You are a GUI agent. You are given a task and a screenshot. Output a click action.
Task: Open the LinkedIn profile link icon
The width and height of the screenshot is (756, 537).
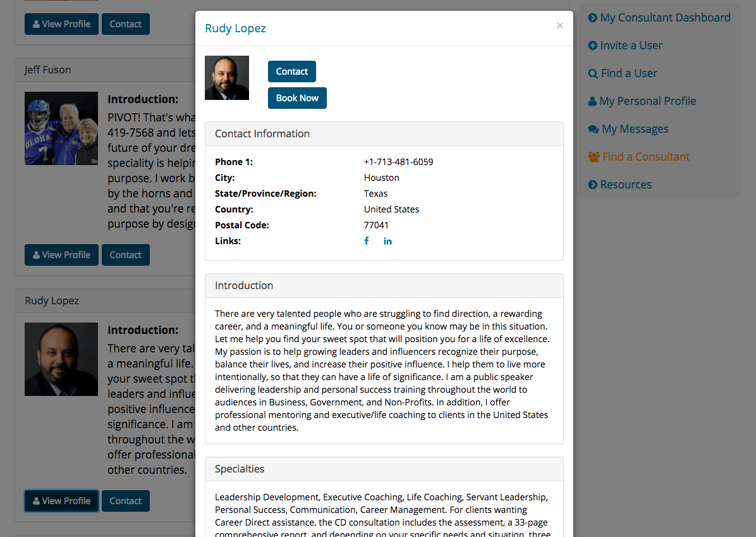(x=387, y=241)
